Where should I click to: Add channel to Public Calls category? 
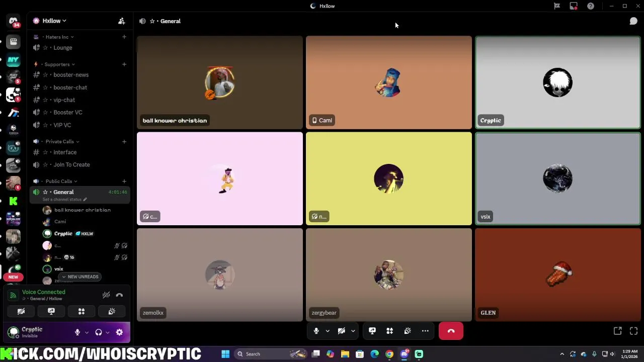[x=124, y=181]
